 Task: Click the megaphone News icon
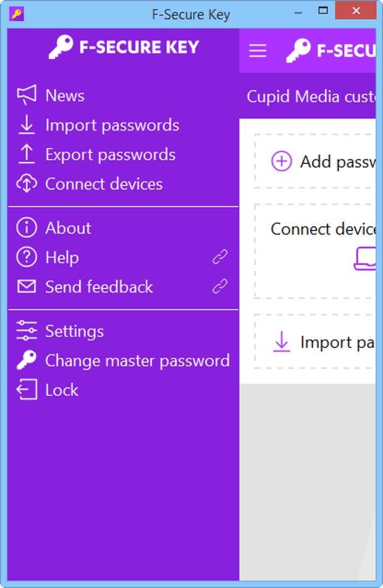tap(27, 95)
